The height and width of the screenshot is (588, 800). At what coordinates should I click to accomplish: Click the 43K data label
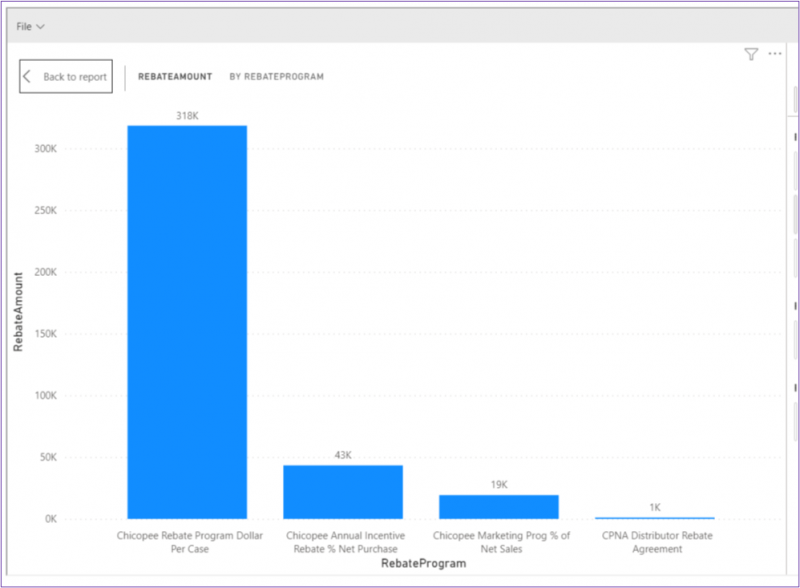343,455
